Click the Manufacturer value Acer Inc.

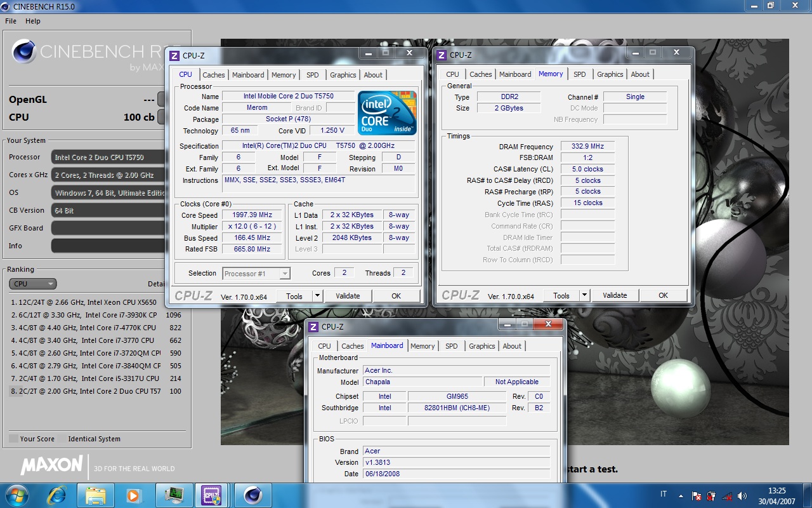coord(456,370)
